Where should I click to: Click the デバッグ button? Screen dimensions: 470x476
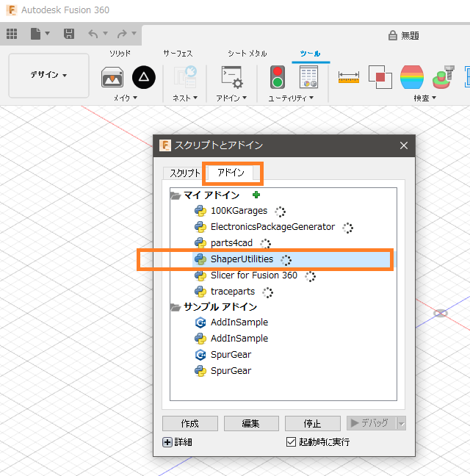pos(372,423)
